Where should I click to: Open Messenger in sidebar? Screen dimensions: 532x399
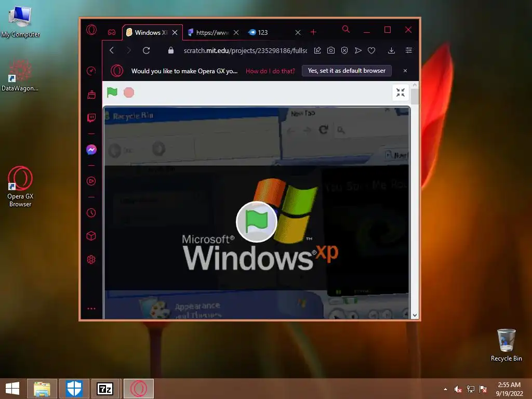tap(91, 150)
